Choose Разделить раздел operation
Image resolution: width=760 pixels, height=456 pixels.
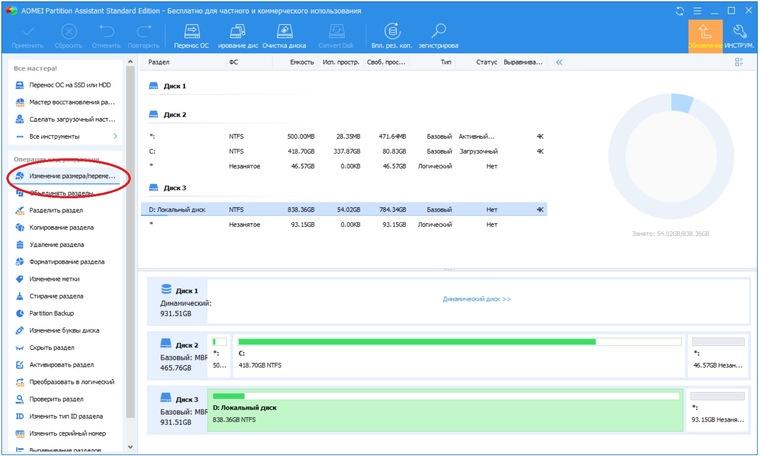(x=50, y=210)
